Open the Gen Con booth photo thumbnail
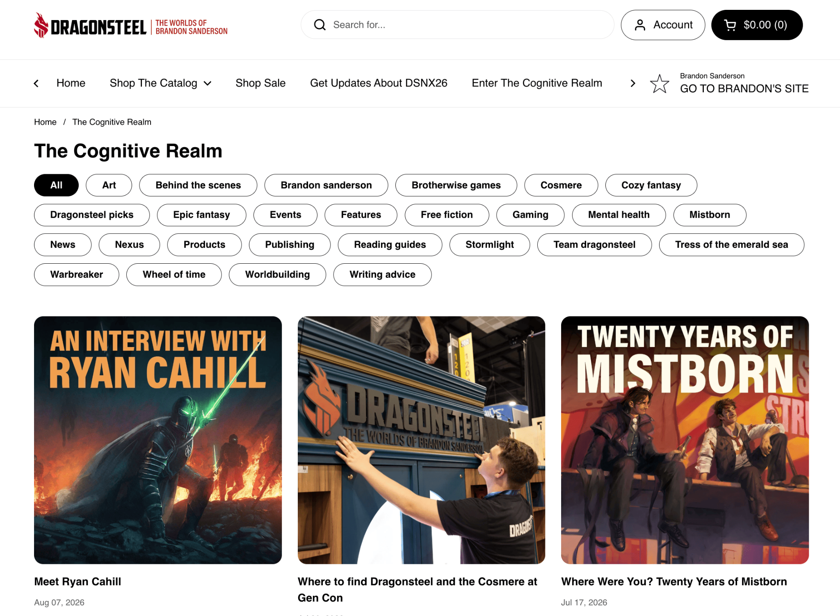 click(421, 440)
